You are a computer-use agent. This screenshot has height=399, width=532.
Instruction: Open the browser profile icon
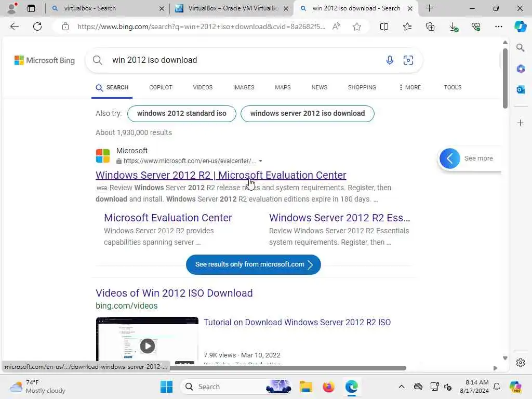(x=12, y=8)
